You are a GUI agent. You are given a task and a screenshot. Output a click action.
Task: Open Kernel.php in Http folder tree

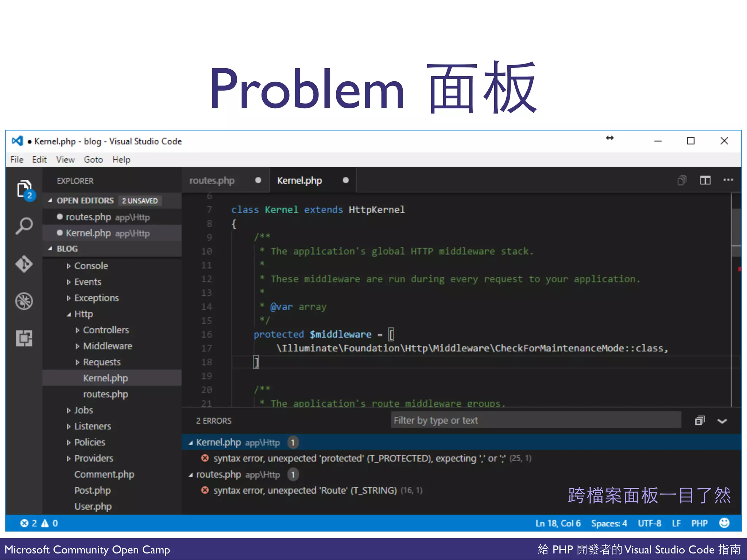[112, 378]
